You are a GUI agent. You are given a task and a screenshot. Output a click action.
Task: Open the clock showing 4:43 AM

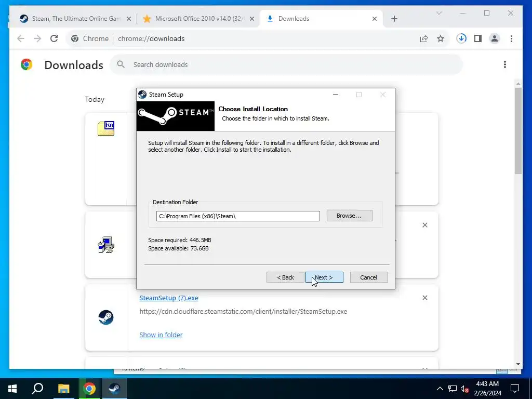(x=487, y=389)
